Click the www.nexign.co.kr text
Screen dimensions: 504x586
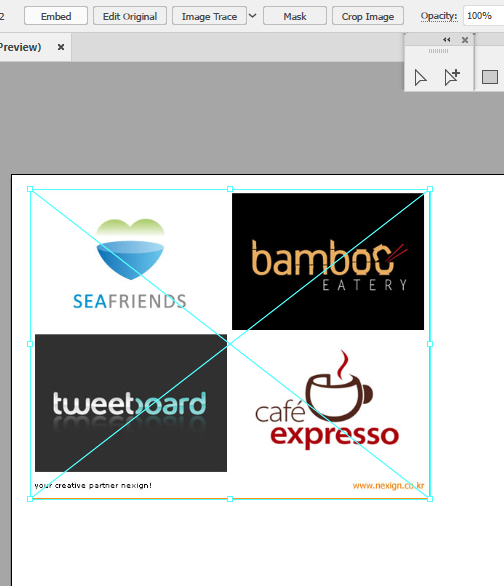click(x=388, y=485)
